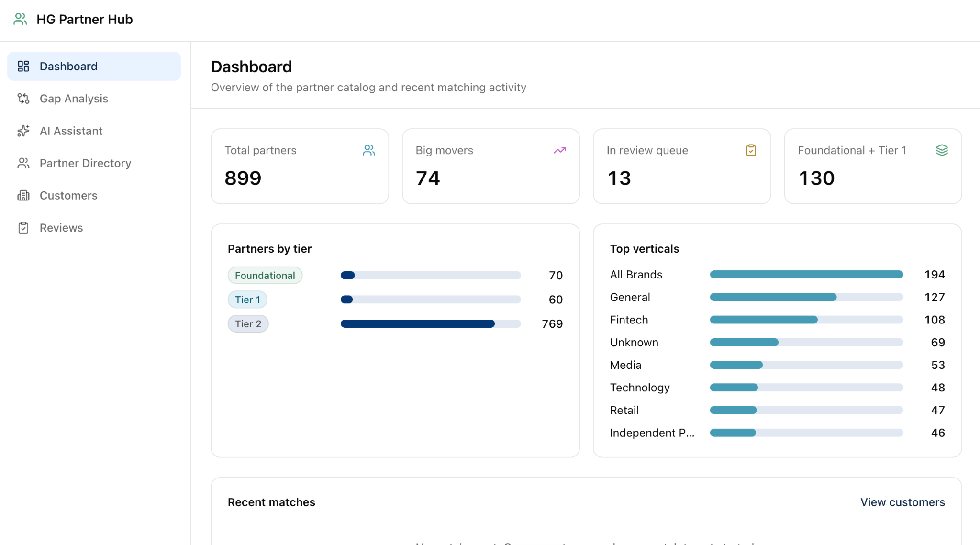Screen dimensions: 980x545
Task: Open the Dashboard menu item
Action: pyautogui.click(x=94, y=66)
